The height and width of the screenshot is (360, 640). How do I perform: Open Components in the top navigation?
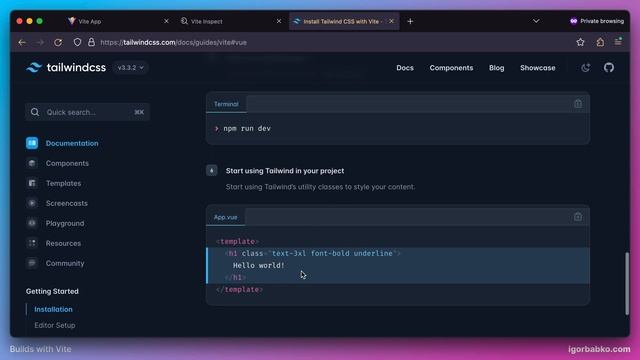pos(451,68)
